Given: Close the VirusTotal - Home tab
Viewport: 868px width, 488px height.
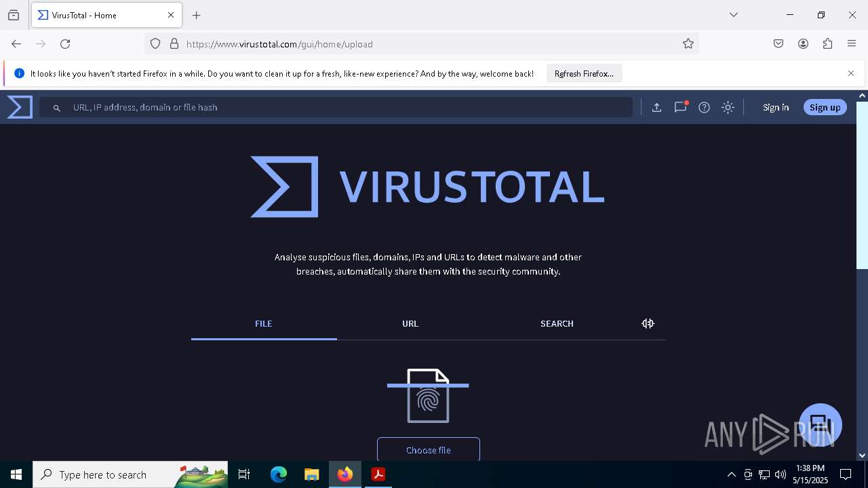Looking at the screenshot, I should coord(171,15).
